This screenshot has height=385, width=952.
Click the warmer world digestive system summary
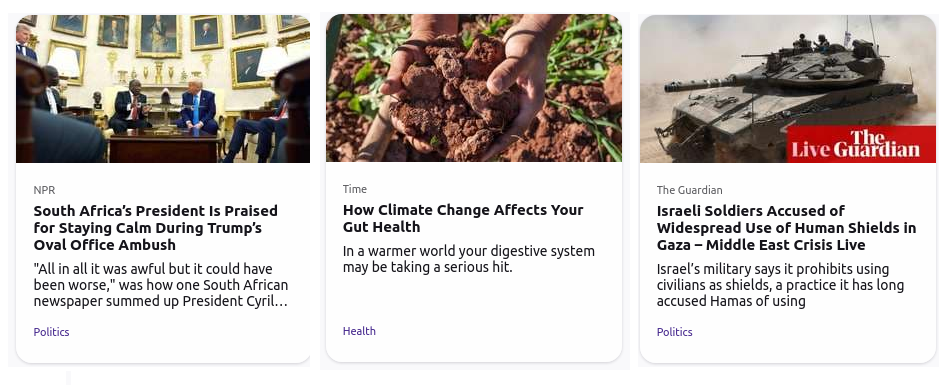pyautogui.click(x=469, y=259)
